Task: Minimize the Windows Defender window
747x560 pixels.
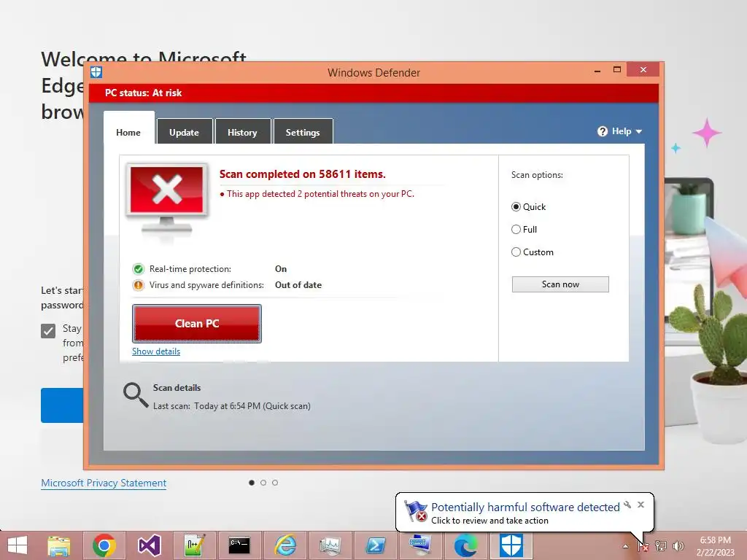Action: click(x=597, y=71)
